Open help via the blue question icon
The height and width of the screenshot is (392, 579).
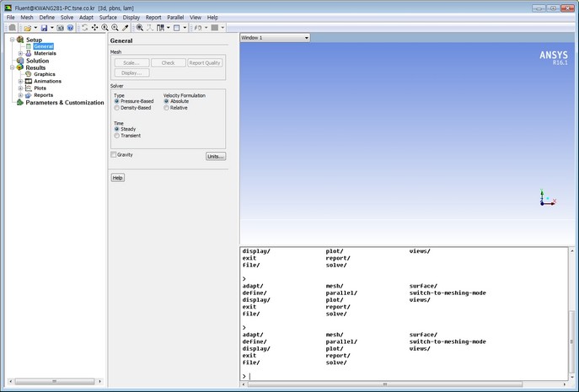click(70, 28)
